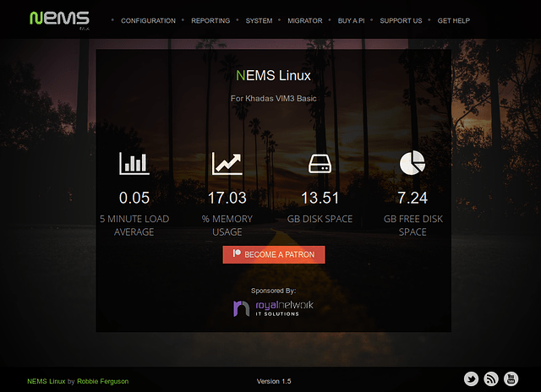
Task: Click the Patreon icon on patron button
Action: 237,253
